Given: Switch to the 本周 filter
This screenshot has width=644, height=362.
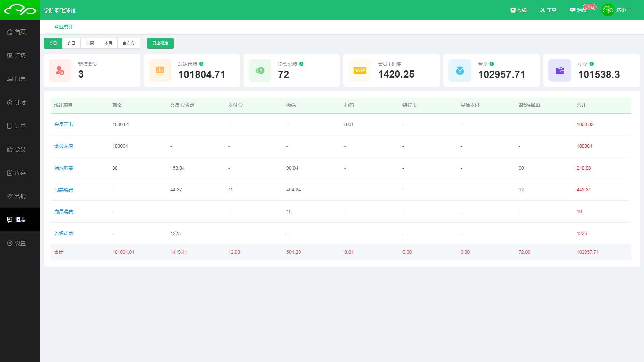Looking at the screenshot, I should click(90, 43).
